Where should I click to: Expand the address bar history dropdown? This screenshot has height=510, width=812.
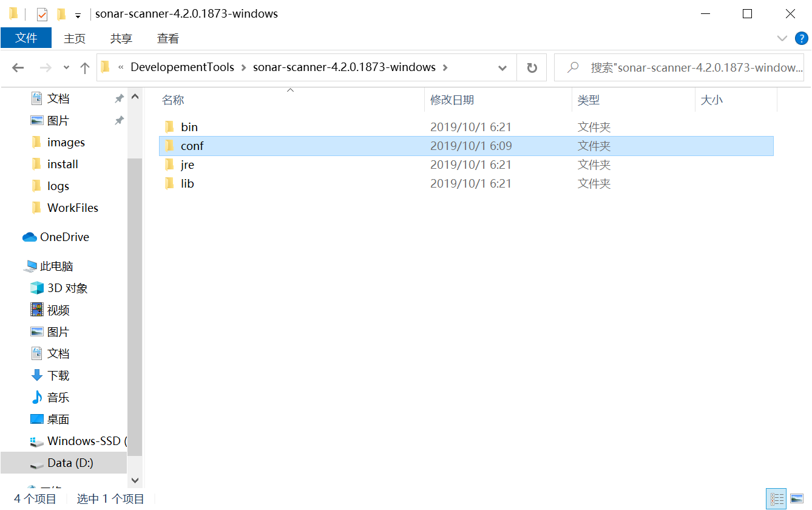pyautogui.click(x=502, y=67)
